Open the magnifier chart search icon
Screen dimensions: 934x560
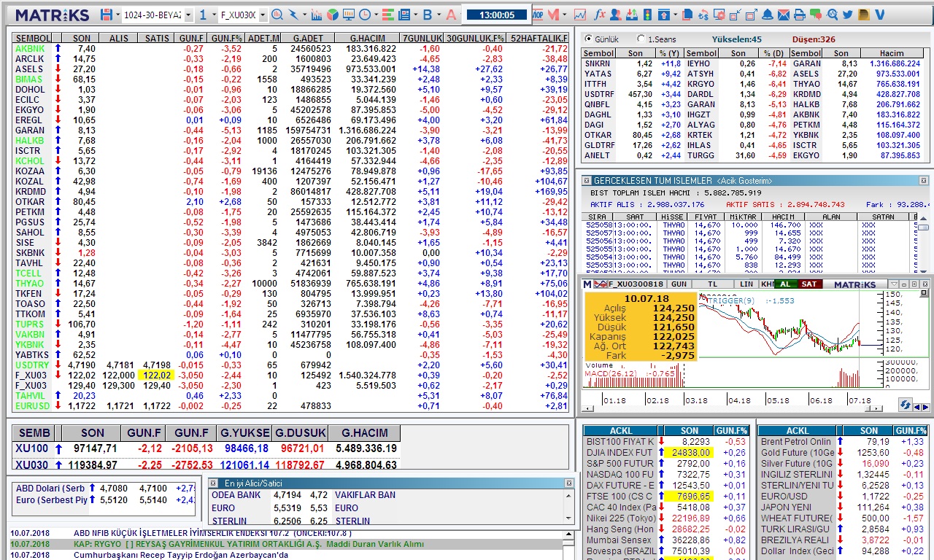[x=277, y=15]
